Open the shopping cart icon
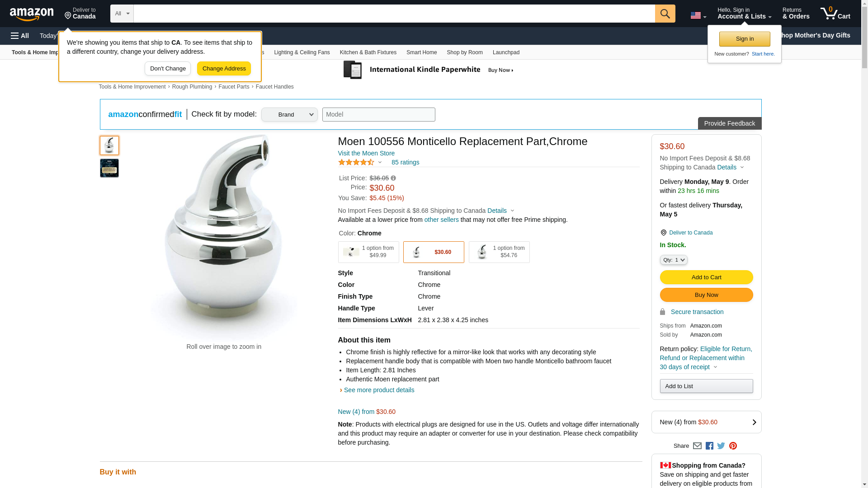Viewport: 868px width, 488px height. coord(835,14)
